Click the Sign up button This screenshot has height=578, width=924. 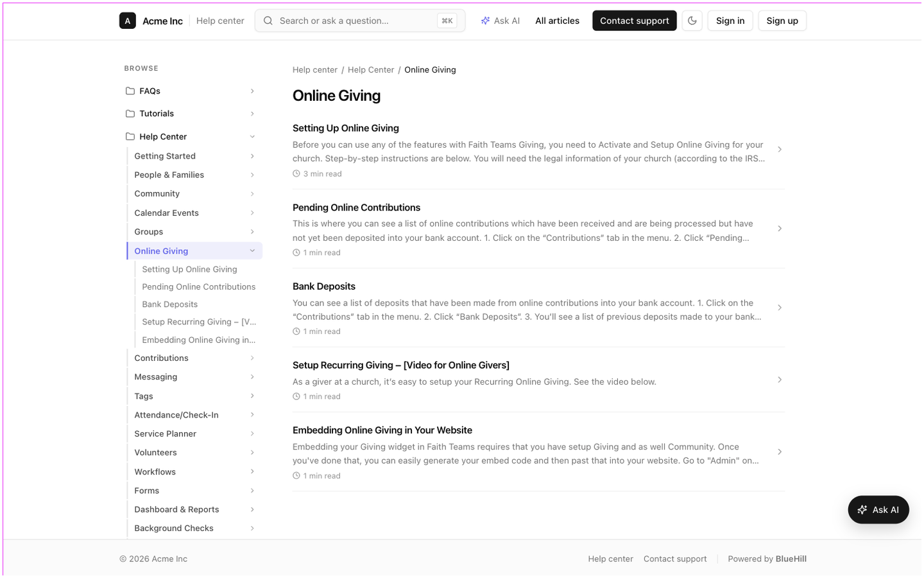point(782,21)
